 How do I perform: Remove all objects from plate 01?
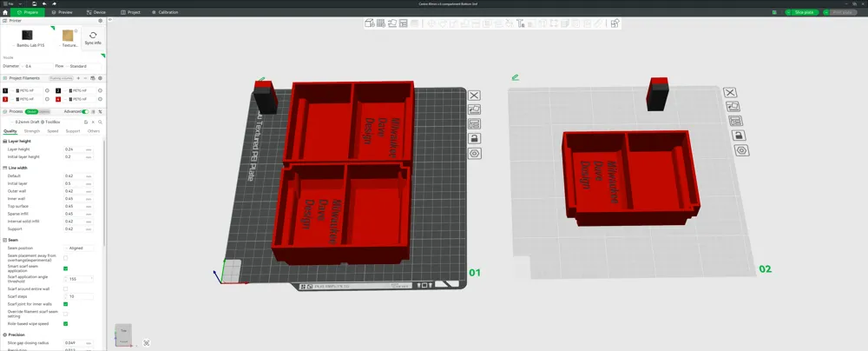click(475, 96)
